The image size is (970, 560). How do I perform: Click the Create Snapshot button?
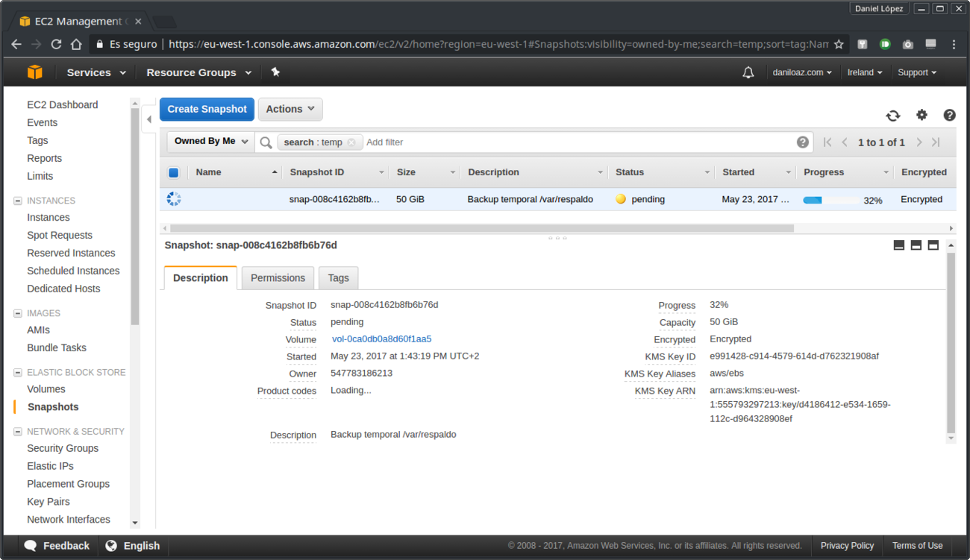click(207, 109)
